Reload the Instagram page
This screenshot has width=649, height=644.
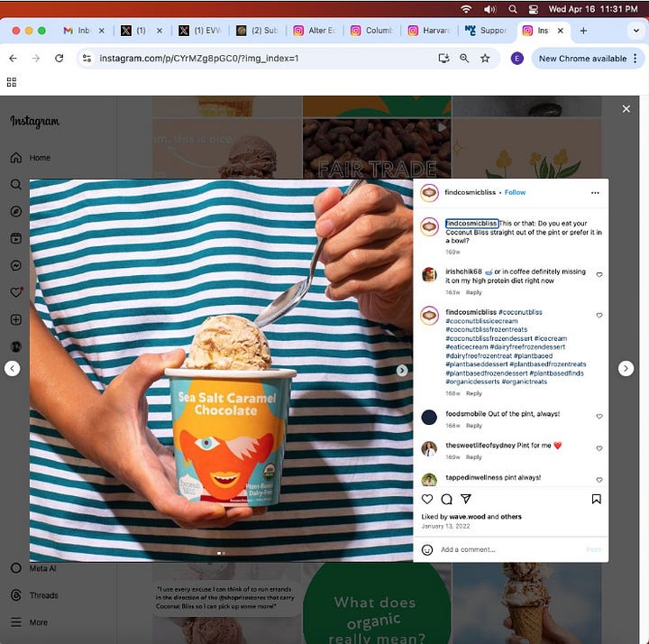click(59, 59)
